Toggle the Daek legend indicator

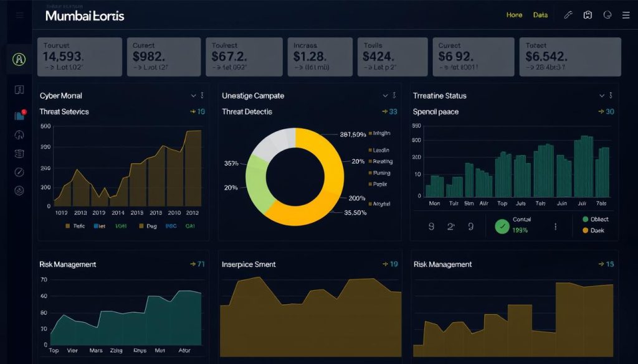(585, 230)
